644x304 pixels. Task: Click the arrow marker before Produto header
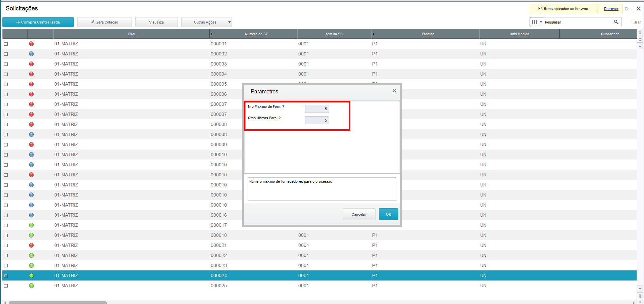[373, 34]
